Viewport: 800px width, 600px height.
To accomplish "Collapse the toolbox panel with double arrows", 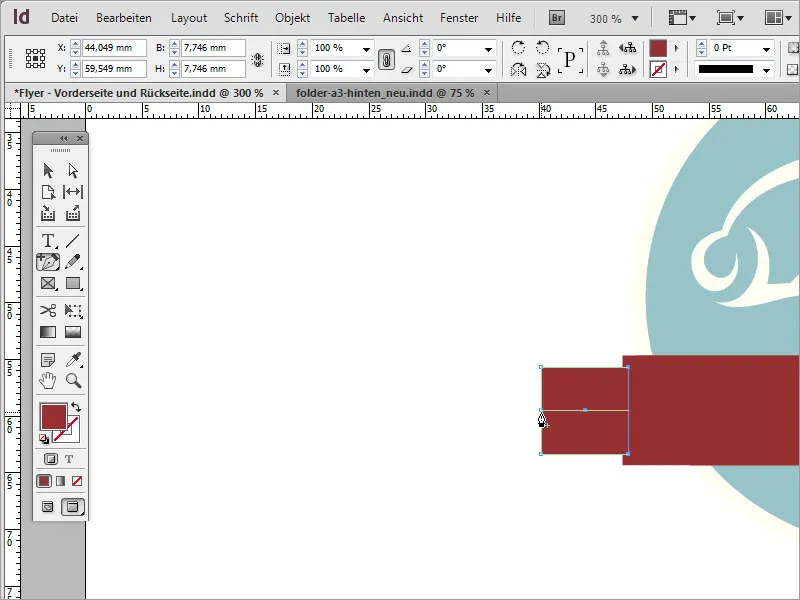I will click(64, 138).
